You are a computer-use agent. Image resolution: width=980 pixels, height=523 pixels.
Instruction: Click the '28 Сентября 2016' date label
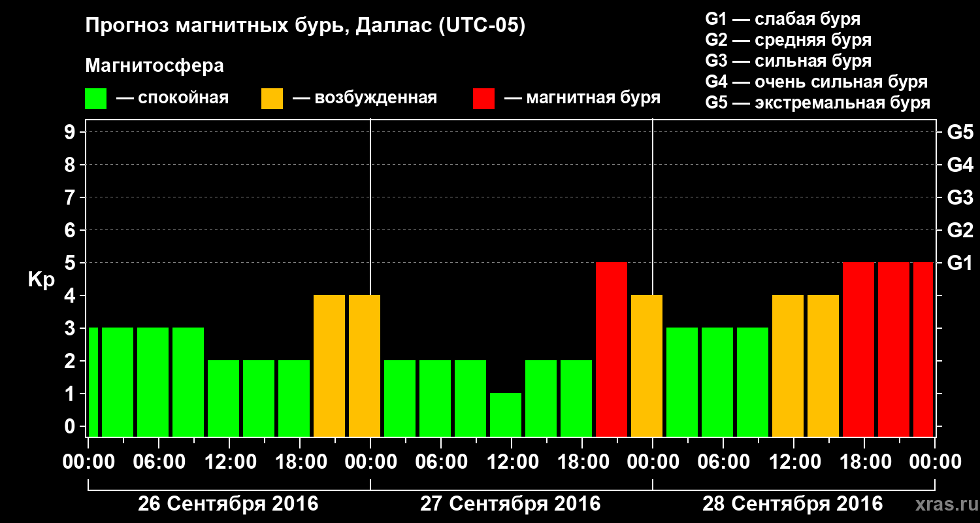point(792,504)
